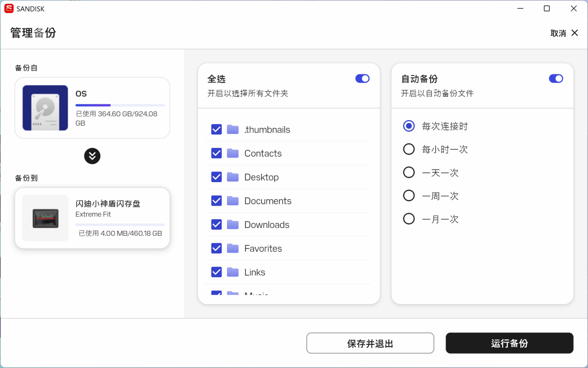Click the X icon beside 取消

pyautogui.click(x=575, y=33)
